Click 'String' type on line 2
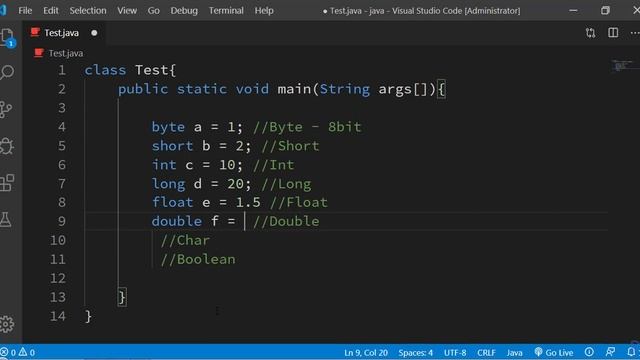Screen dimensions: 640x360 [x=344, y=89]
